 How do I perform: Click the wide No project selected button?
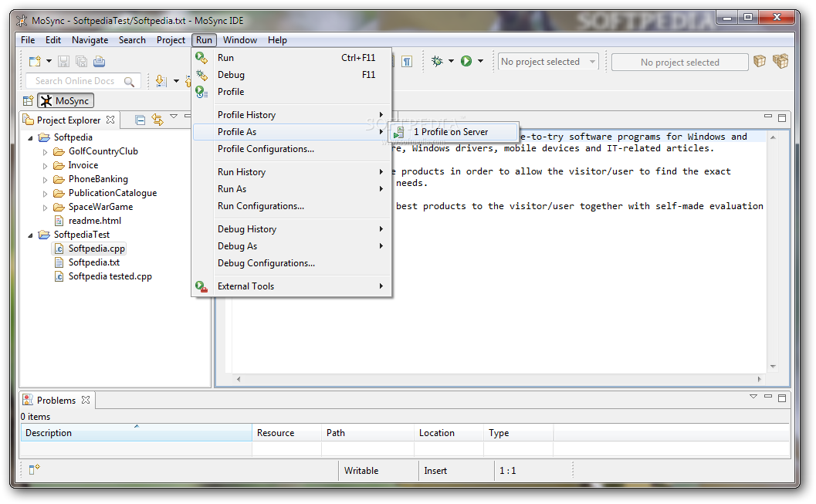[679, 63]
